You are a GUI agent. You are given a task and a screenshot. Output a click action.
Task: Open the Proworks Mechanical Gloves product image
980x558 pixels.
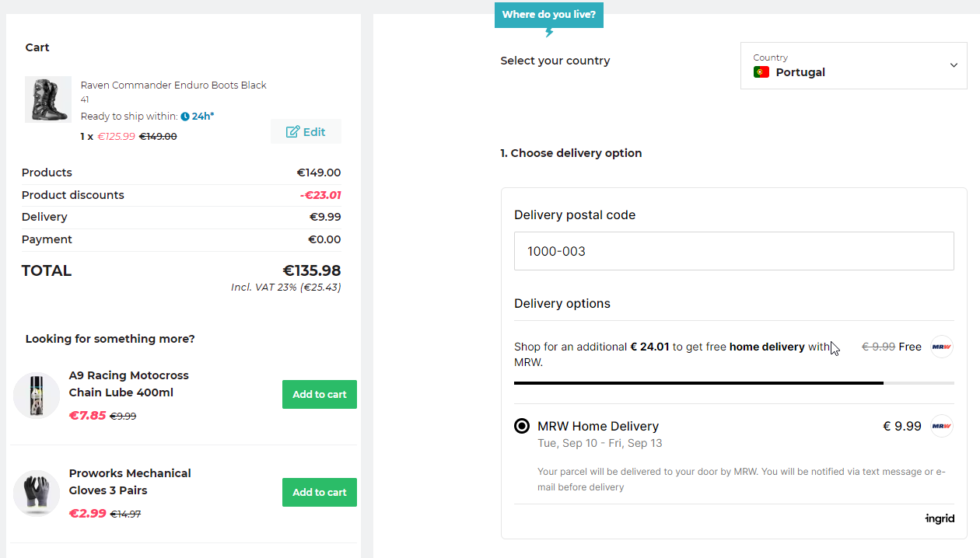pyautogui.click(x=37, y=493)
